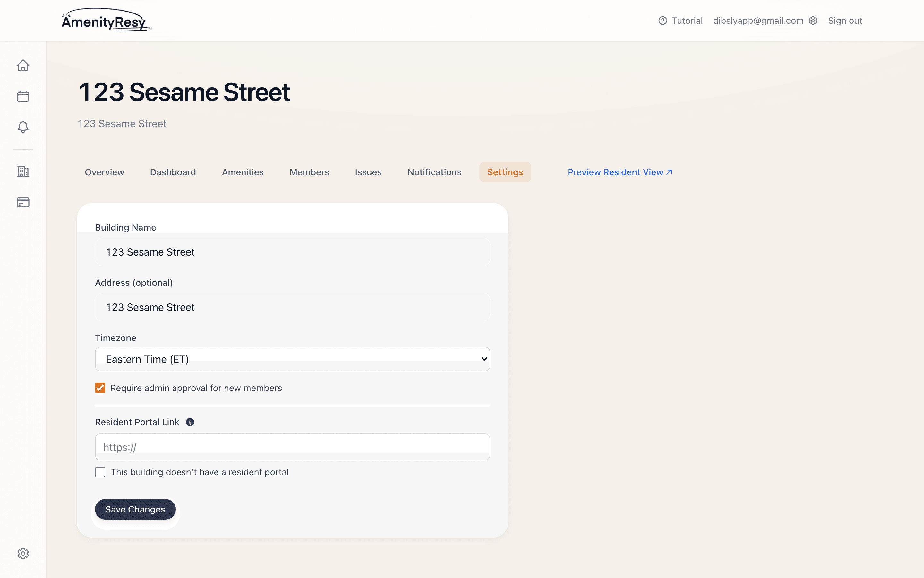Image resolution: width=924 pixels, height=578 pixels.
Task: Switch to the Members tab
Action: click(x=309, y=172)
